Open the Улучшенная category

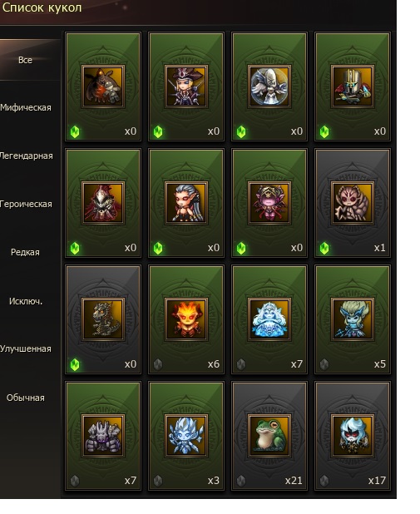click(26, 348)
